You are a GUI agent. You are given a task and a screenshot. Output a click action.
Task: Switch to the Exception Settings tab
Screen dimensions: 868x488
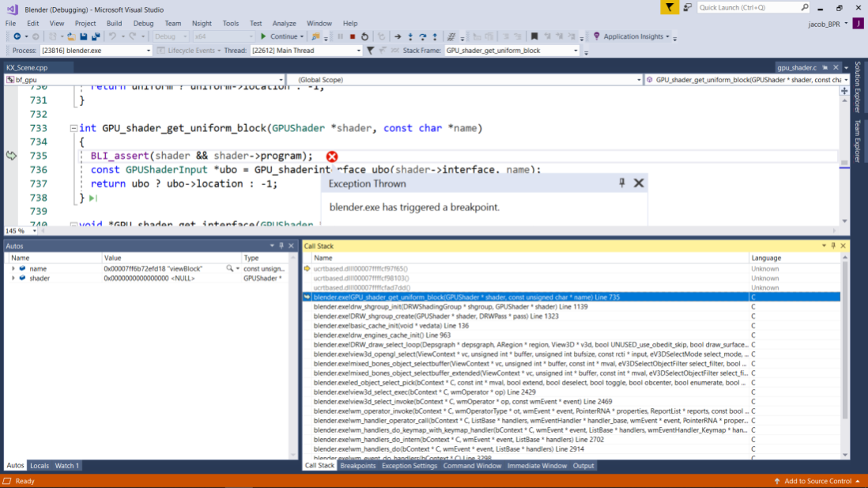[x=409, y=466]
